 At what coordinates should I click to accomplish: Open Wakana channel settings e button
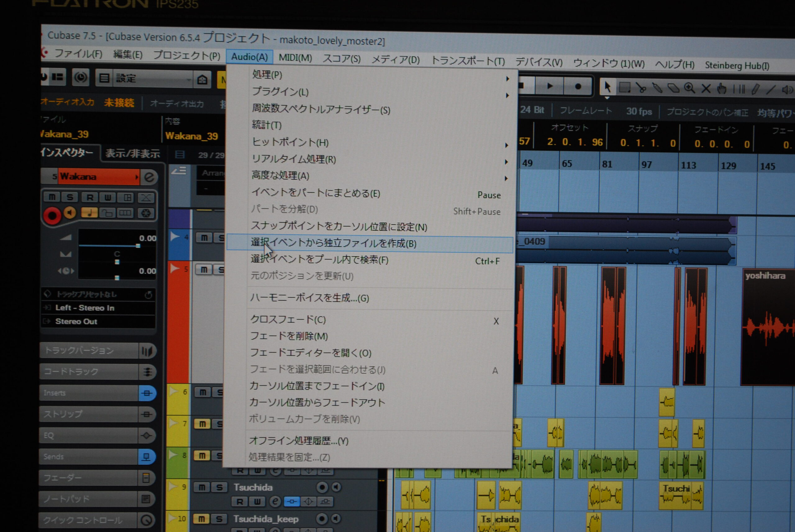click(x=149, y=177)
